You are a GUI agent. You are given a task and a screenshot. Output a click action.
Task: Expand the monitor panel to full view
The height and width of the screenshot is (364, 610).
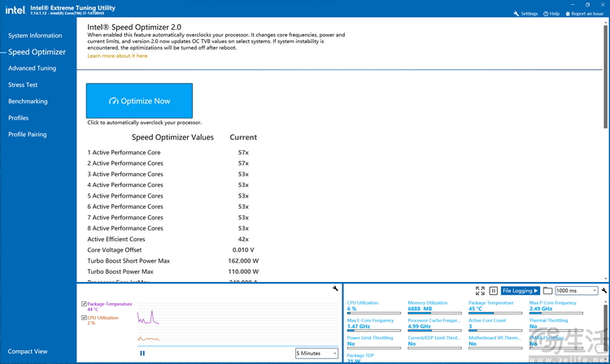[480, 291]
